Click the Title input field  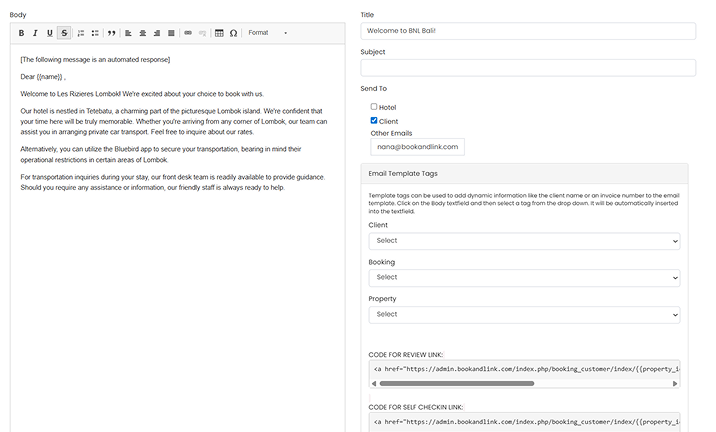[528, 31]
